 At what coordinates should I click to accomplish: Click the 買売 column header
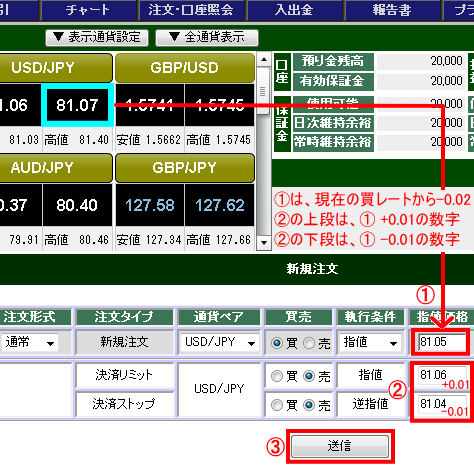click(x=299, y=317)
